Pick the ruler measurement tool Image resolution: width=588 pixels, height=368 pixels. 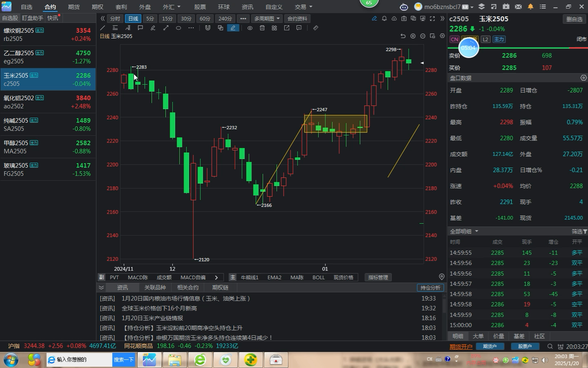coord(316,28)
